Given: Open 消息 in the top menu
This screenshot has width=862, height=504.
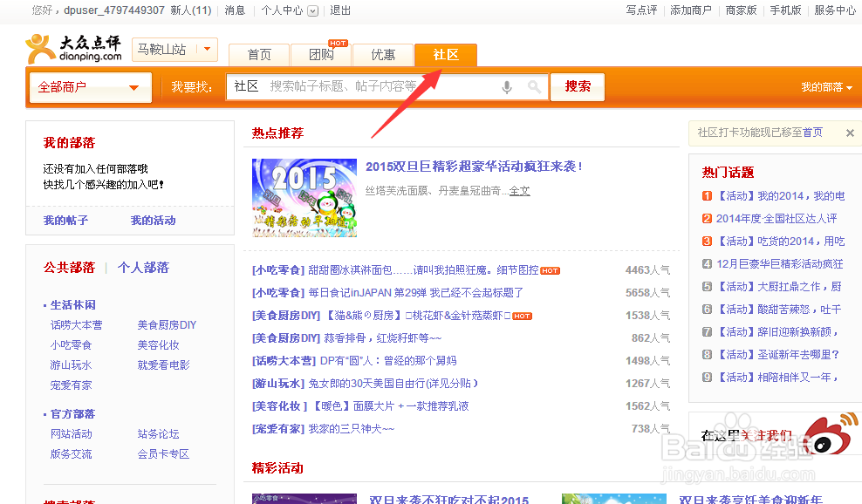Looking at the screenshot, I should tap(234, 10).
